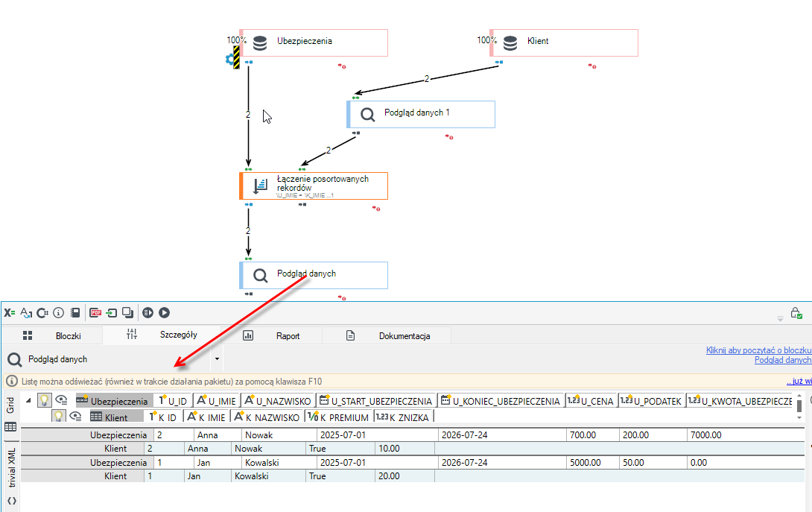Follow the underlined 'Podgląd danych' help link
Viewport: 812px width, 512px height.
[783, 360]
